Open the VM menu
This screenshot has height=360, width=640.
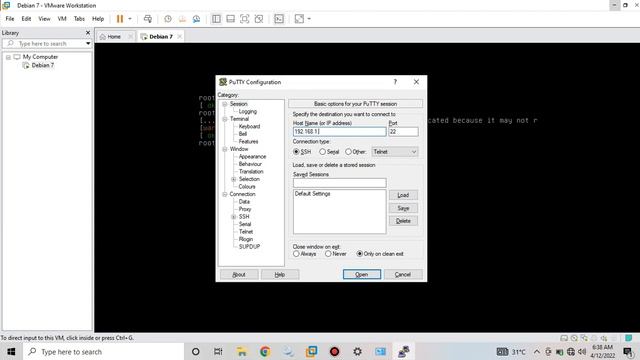click(x=62, y=19)
